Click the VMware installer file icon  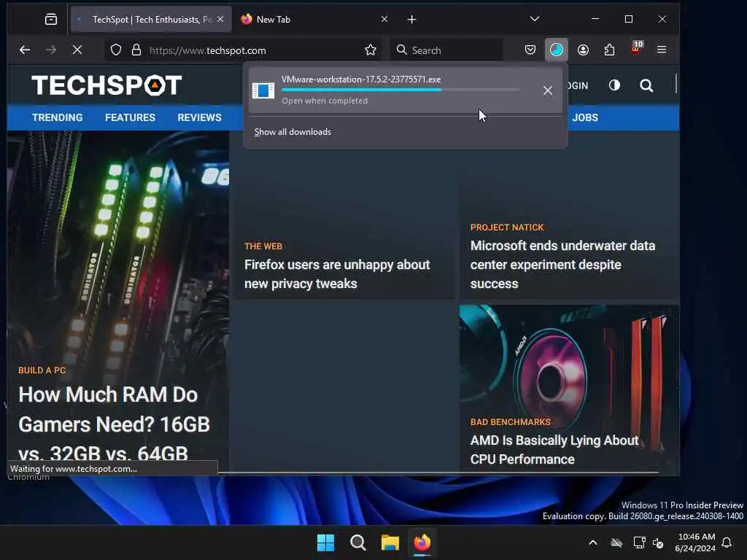point(263,90)
